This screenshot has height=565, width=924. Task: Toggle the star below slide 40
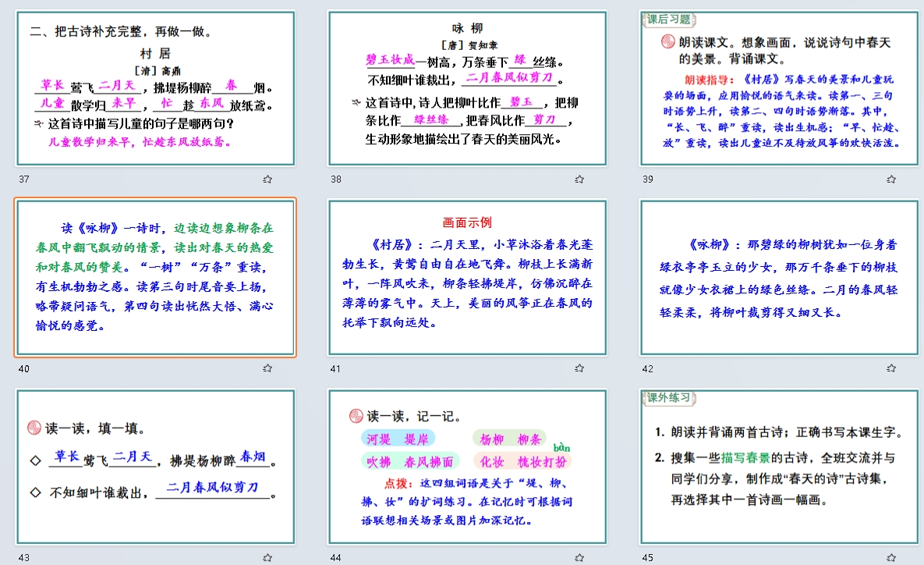[267, 368]
